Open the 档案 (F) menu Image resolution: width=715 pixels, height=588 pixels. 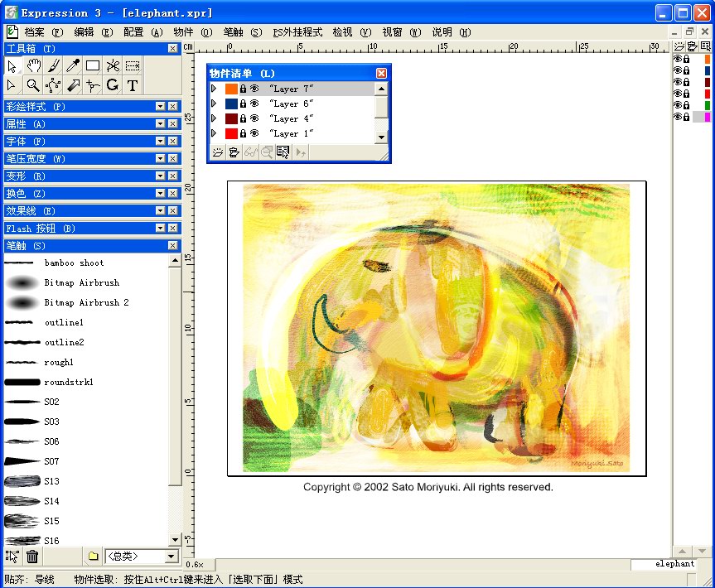click(43, 32)
